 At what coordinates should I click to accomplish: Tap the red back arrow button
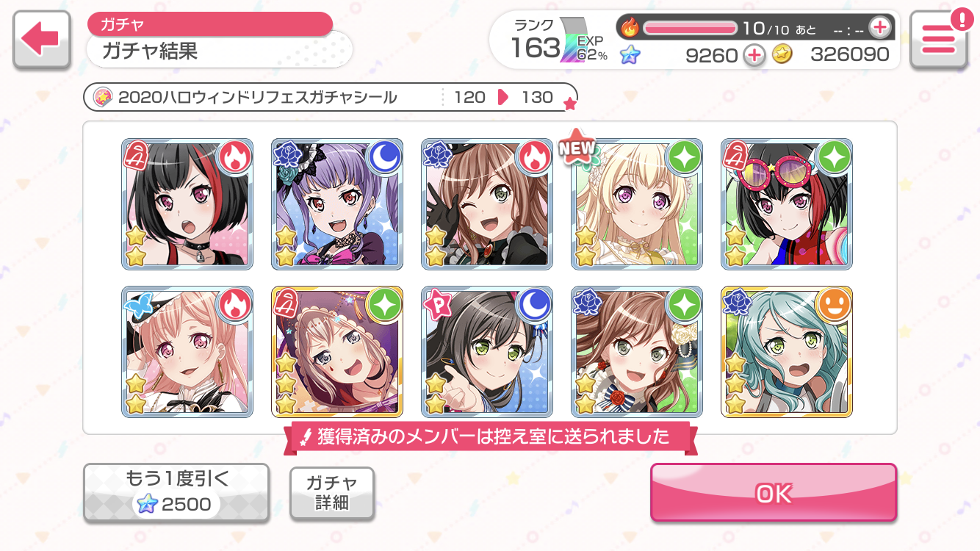pyautogui.click(x=42, y=40)
